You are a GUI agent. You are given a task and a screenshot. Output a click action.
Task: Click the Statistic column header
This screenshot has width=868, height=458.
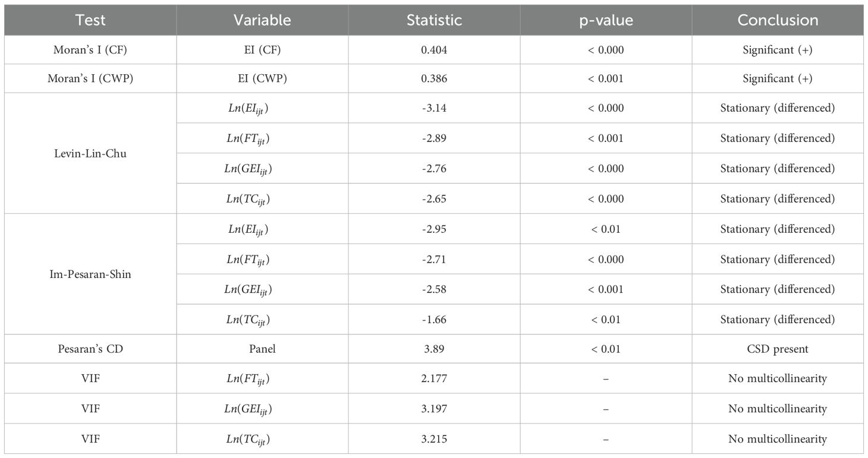coord(434,20)
